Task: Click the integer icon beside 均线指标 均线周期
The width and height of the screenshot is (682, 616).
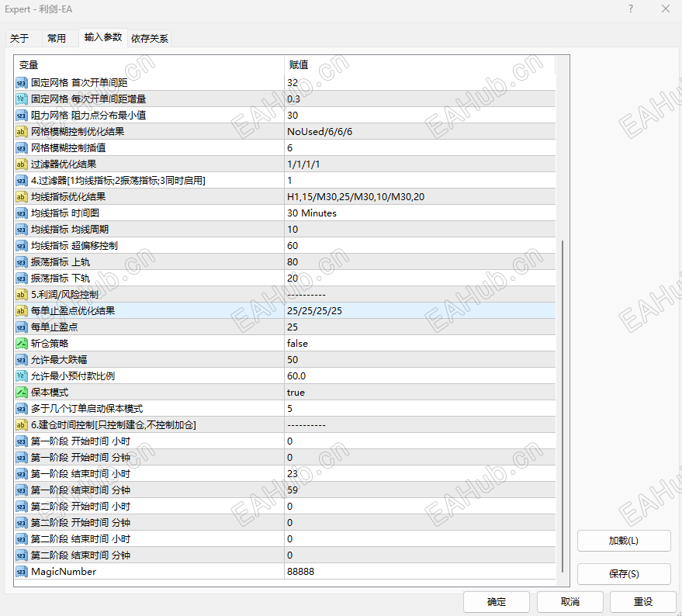Action: coord(21,230)
